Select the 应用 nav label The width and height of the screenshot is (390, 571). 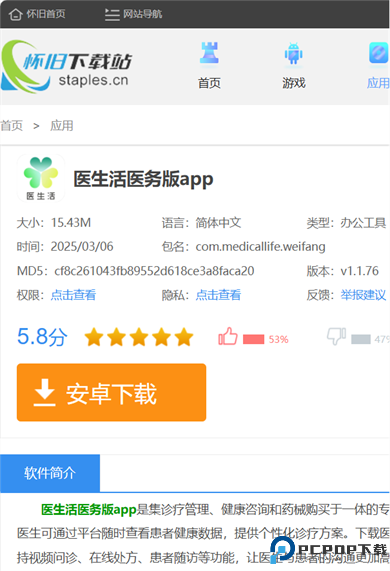(x=378, y=83)
